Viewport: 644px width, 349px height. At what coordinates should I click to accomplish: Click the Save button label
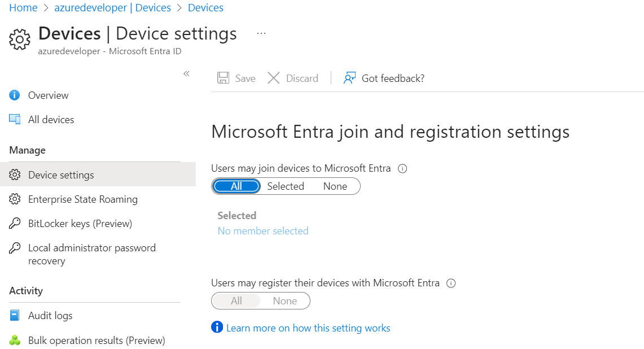(x=245, y=78)
